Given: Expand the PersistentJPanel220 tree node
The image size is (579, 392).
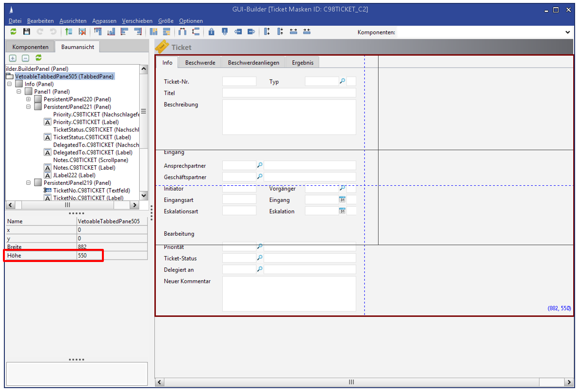Looking at the screenshot, I should (29, 99).
